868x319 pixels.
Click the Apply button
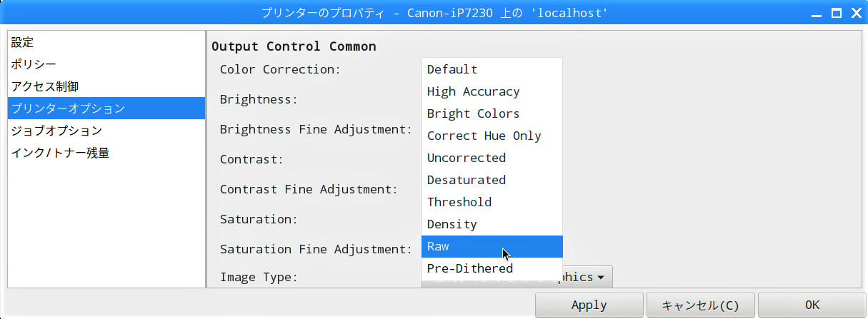[589, 305]
